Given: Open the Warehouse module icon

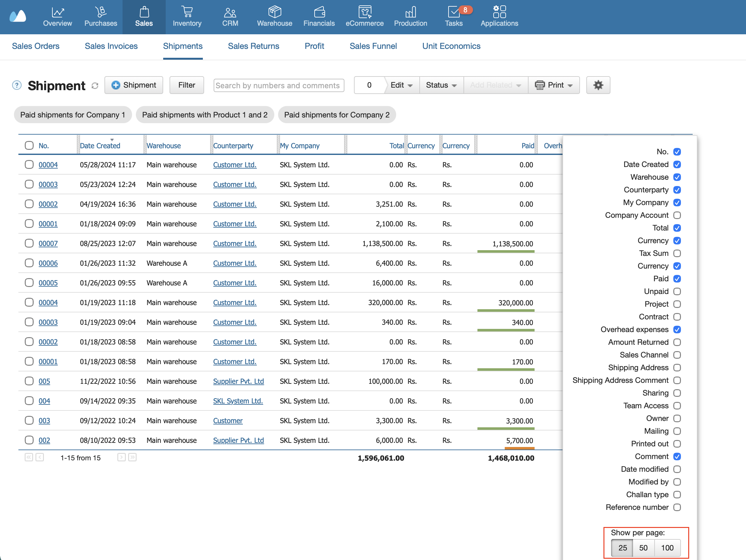Looking at the screenshot, I should [275, 12].
